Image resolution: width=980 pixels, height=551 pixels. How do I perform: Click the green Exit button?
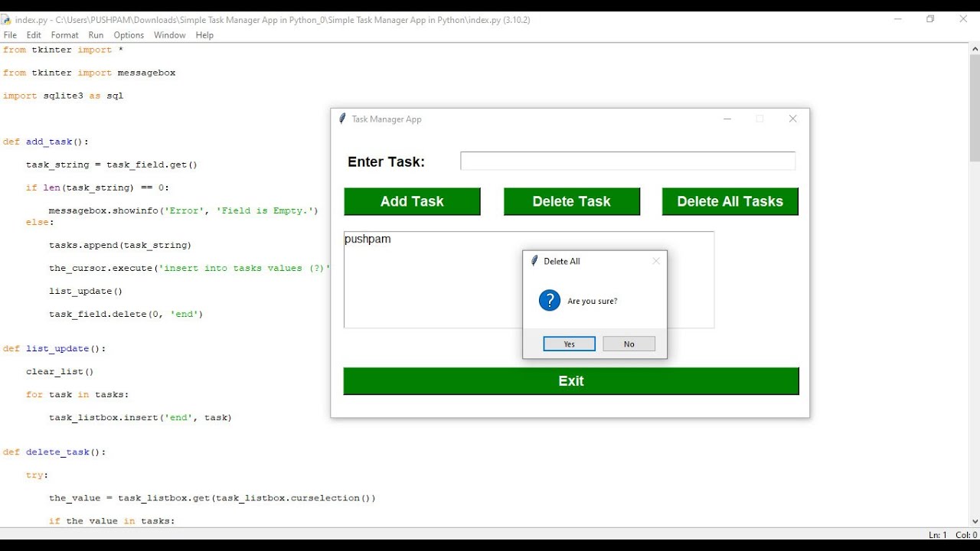[571, 381]
